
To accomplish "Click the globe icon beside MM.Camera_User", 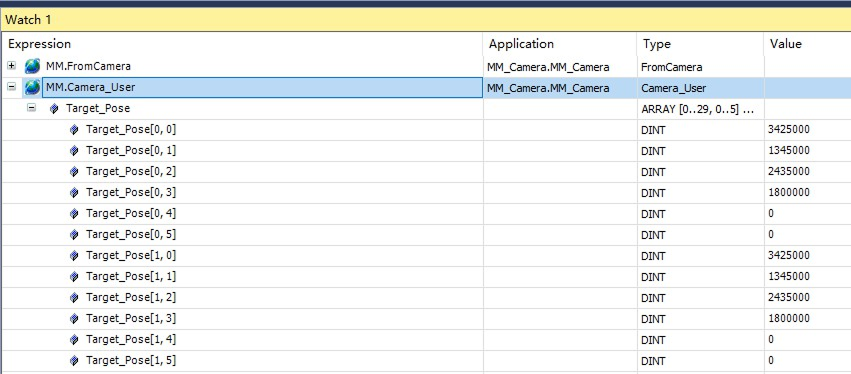I will pyautogui.click(x=32, y=87).
